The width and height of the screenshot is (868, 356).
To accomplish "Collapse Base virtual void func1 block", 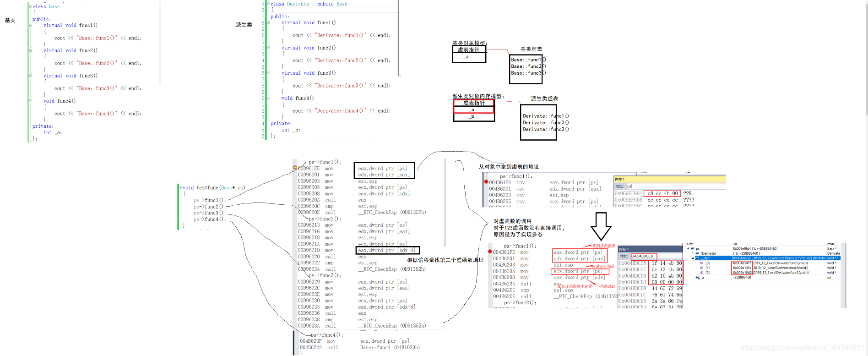I will point(31,25).
